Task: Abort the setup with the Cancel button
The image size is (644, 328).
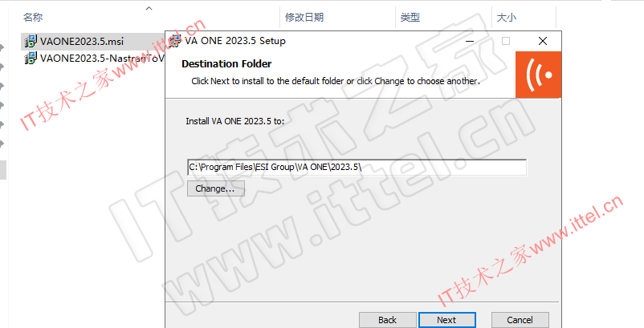Action: coord(520,320)
